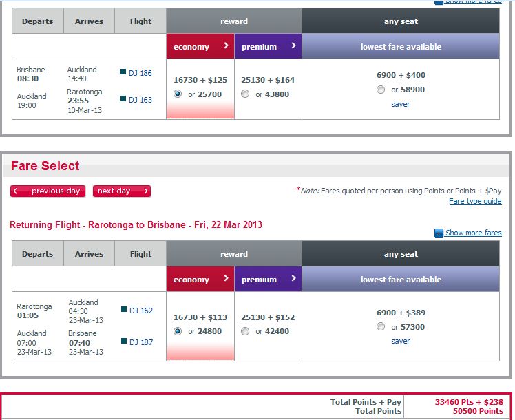Click the square icon next to DJ 186
515x420 pixels.
(123, 72)
